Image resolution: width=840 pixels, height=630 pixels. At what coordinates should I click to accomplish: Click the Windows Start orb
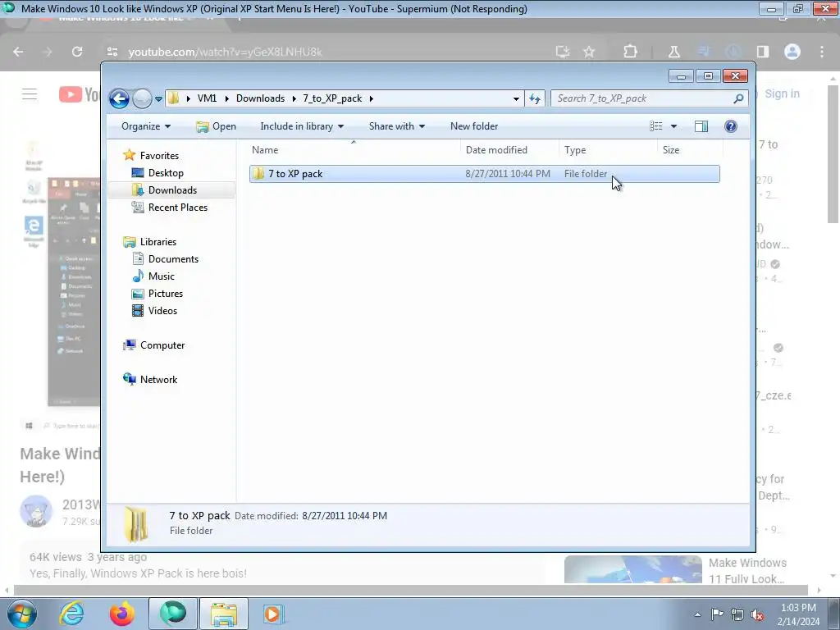coord(22,614)
